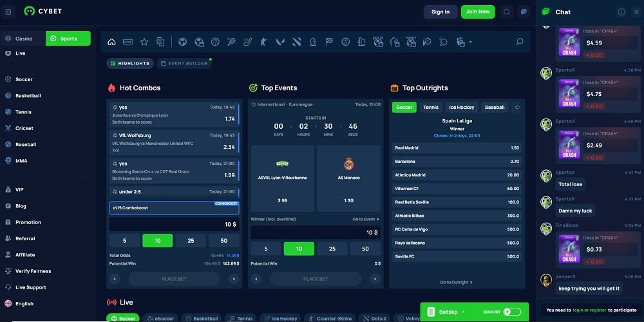
Task: Select the Valorant sport icon
Action: tap(280, 42)
